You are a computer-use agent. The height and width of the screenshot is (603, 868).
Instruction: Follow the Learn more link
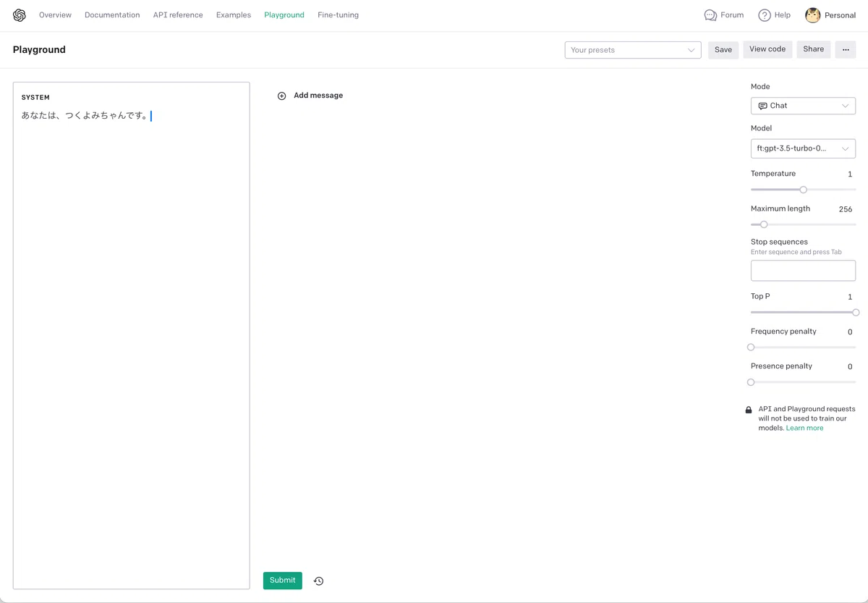[804, 428]
